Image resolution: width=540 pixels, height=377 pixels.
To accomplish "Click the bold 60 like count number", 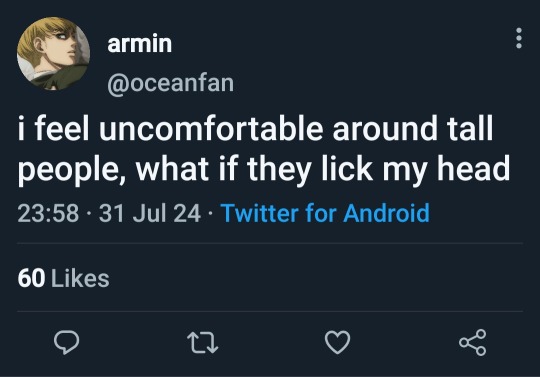I will pos(31,278).
